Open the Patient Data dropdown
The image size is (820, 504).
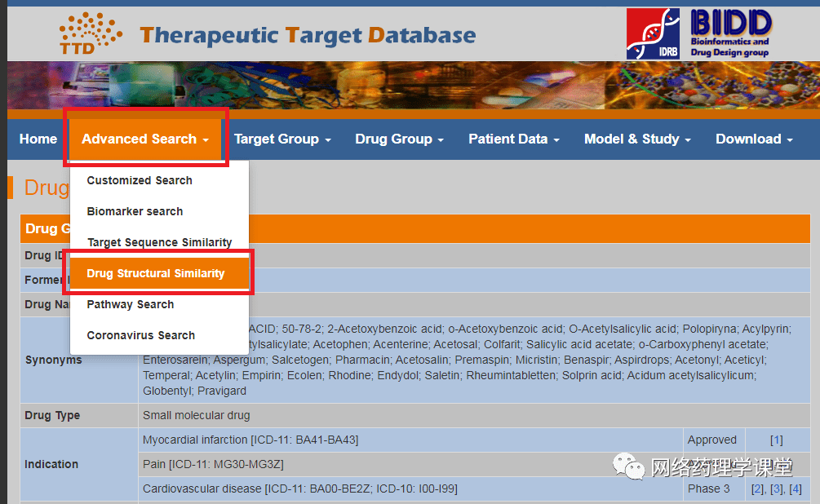tap(513, 139)
